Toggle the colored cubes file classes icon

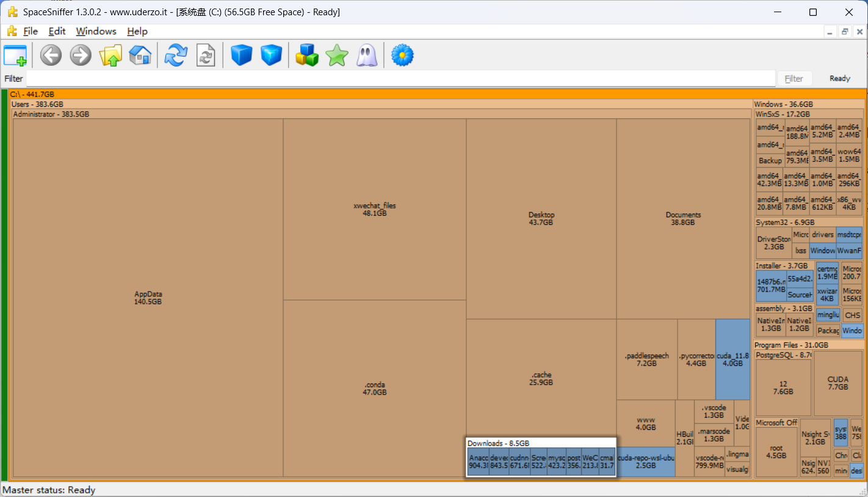tap(307, 55)
